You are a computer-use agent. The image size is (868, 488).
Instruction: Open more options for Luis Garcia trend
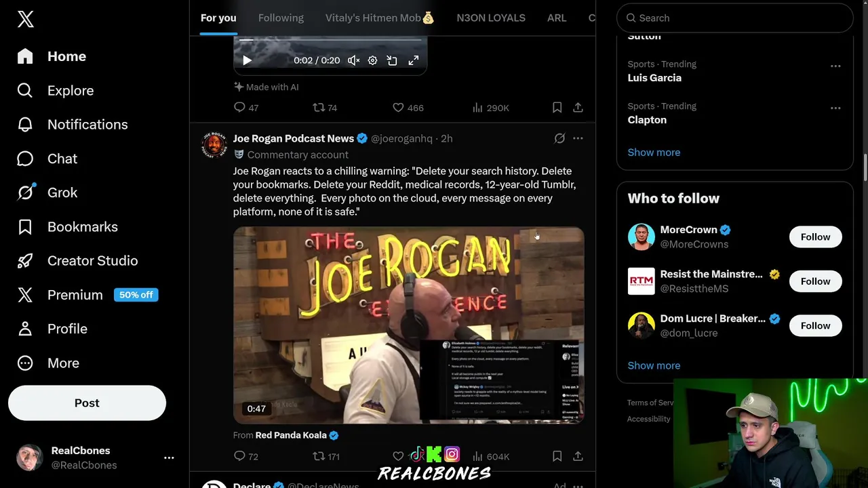tap(835, 66)
